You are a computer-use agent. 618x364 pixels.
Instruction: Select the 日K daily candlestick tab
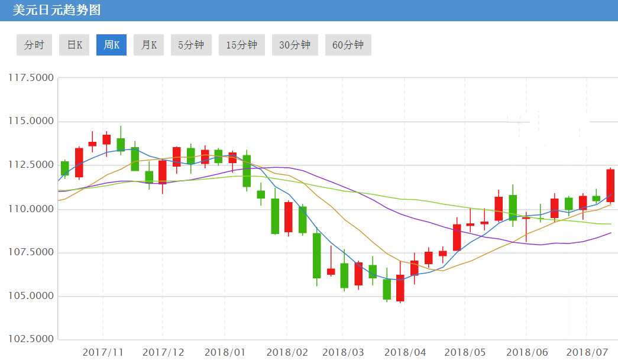75,45
